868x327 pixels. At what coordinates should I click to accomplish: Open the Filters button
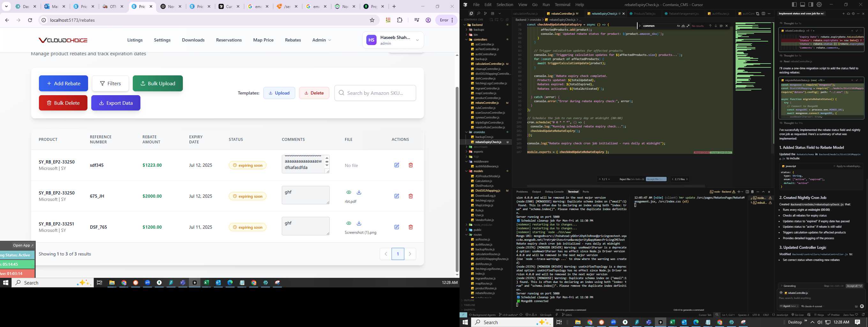click(110, 83)
